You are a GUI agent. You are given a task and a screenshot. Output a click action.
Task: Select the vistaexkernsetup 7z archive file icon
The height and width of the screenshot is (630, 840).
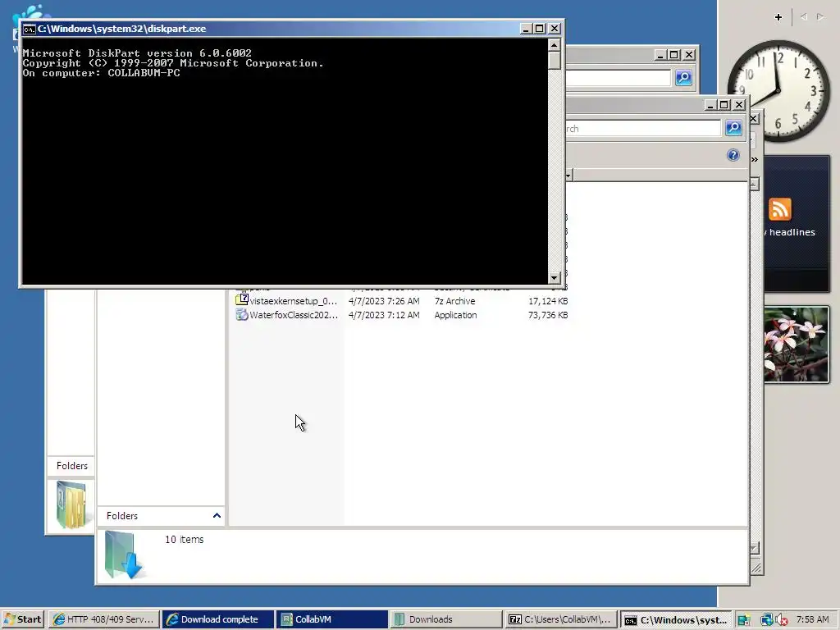coord(242,300)
